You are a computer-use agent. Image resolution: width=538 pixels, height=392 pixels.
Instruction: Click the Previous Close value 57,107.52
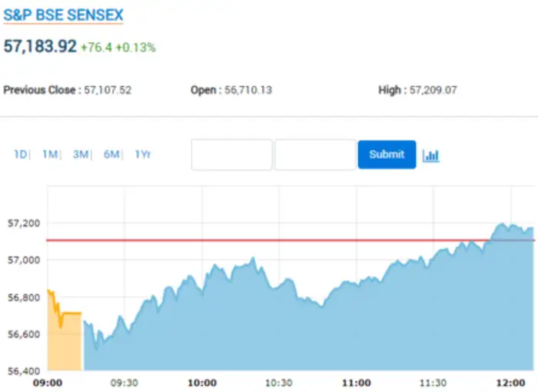(x=106, y=90)
